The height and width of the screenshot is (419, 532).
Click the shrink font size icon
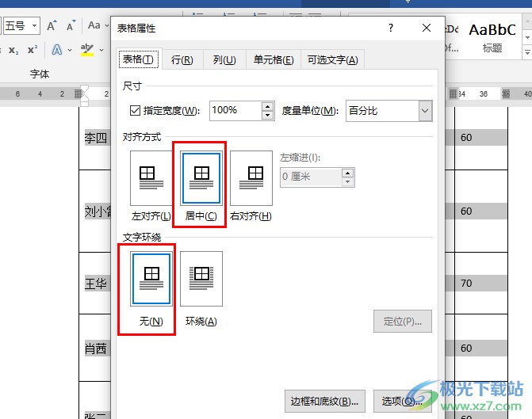click(x=71, y=26)
